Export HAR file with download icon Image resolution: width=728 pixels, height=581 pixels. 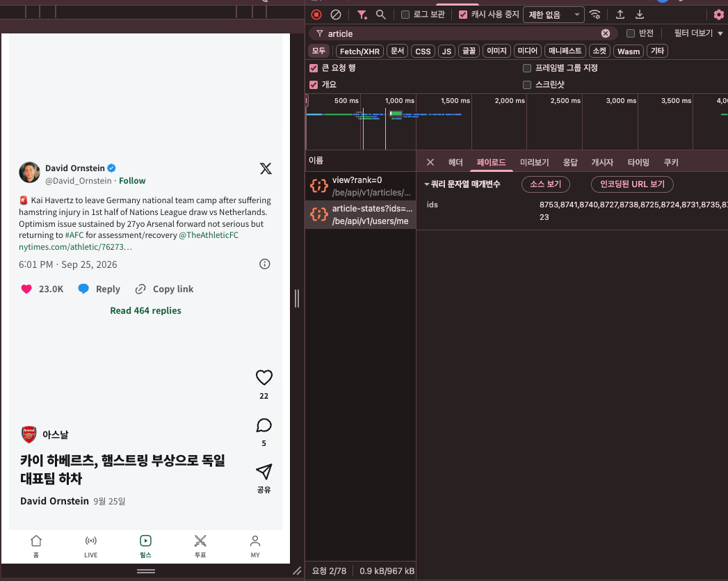639,15
